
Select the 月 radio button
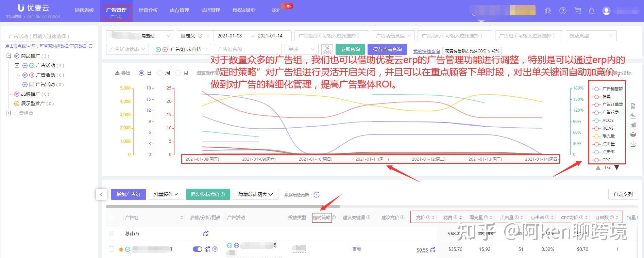click(178, 73)
